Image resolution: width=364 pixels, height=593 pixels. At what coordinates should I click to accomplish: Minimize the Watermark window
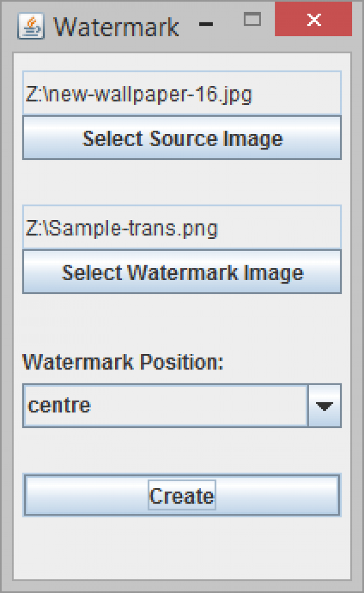(x=206, y=24)
